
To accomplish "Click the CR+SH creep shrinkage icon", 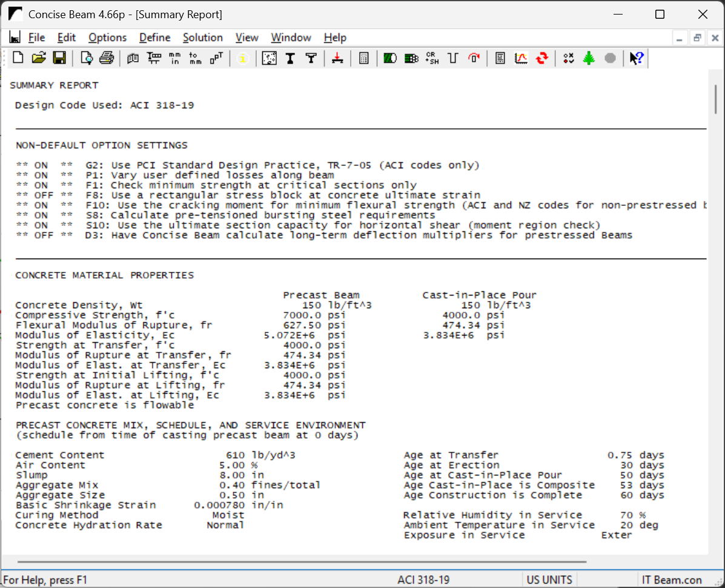I will click(432, 58).
